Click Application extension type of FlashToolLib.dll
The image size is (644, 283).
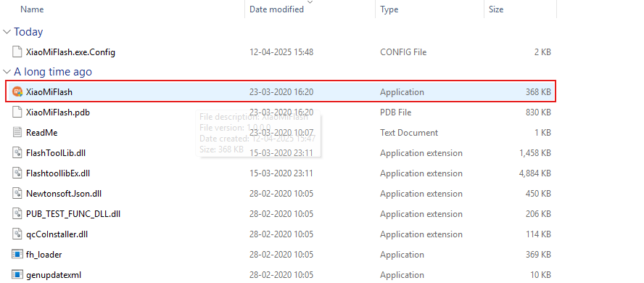(x=421, y=153)
